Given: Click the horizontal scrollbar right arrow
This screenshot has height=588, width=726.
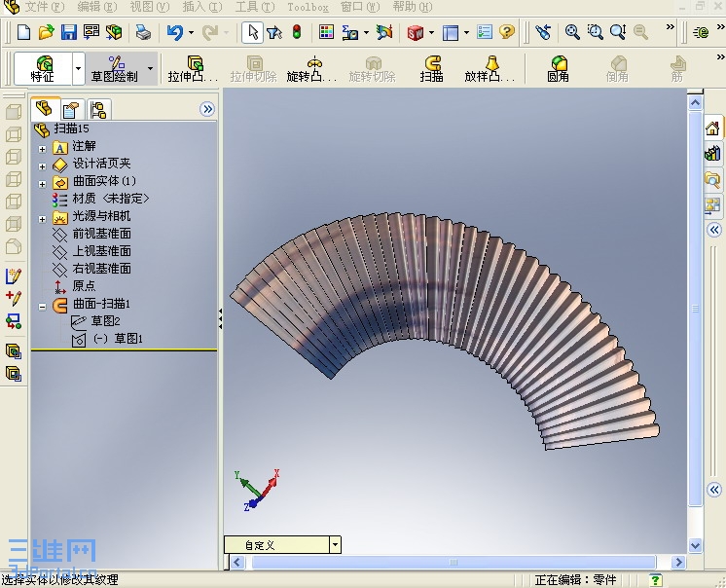Looking at the screenshot, I should tap(678, 562).
